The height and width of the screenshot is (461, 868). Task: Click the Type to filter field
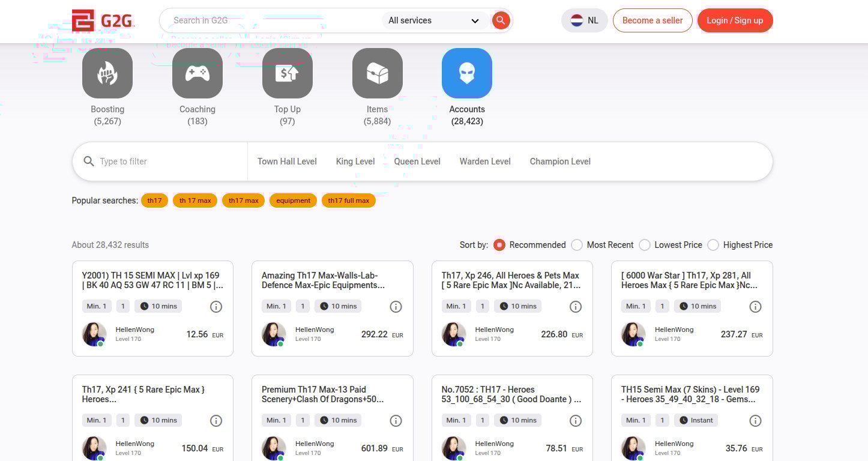tap(168, 161)
